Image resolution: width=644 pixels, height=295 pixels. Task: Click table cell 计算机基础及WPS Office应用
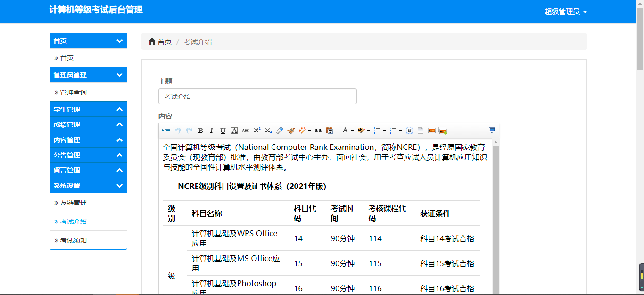click(x=238, y=238)
